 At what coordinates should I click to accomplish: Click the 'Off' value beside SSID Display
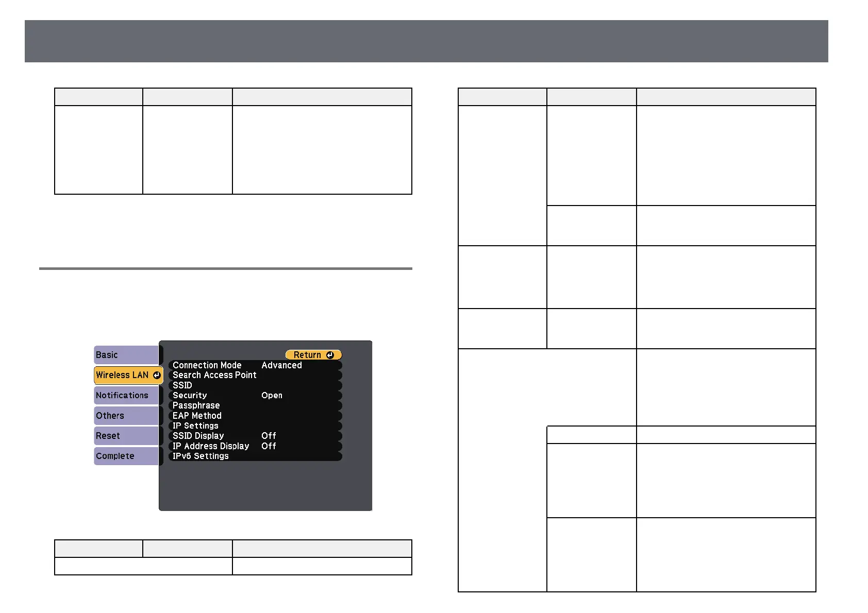[x=269, y=436]
